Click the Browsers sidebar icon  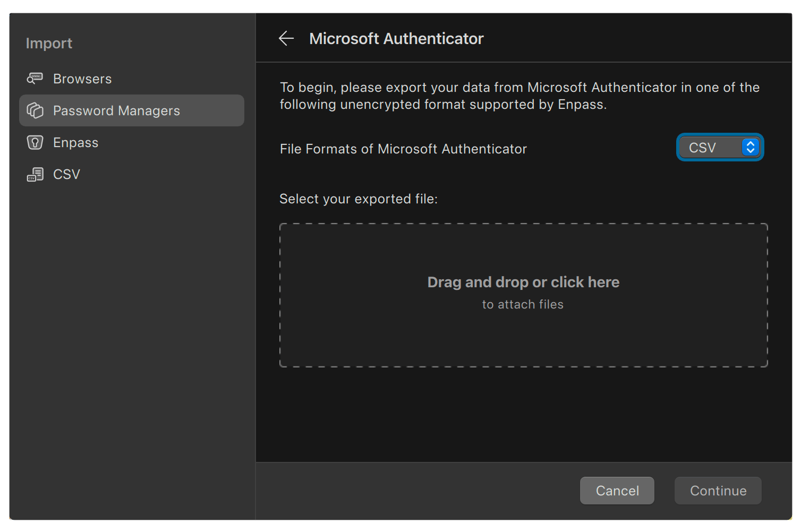coord(35,79)
